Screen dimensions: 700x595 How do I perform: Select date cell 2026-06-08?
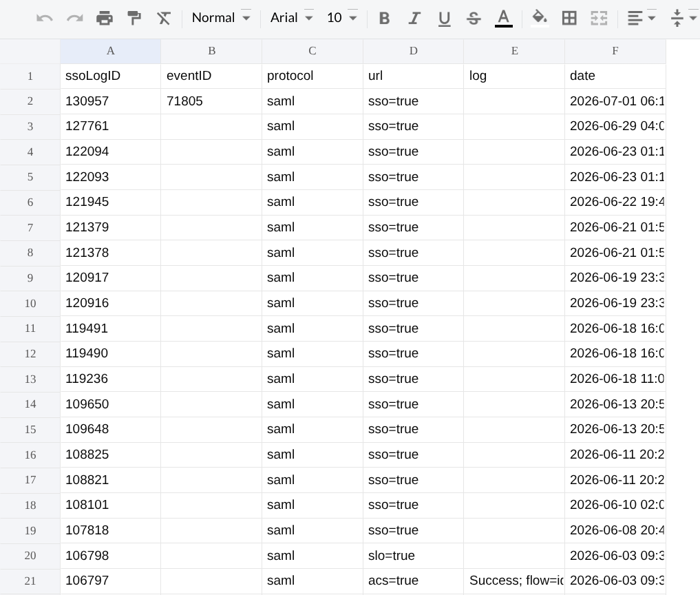615,530
